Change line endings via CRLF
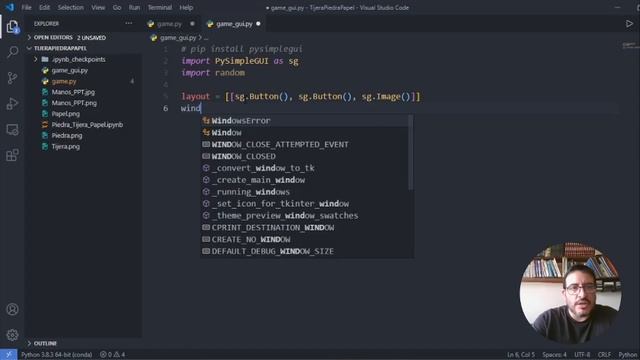The image size is (640, 360). pos(604,355)
